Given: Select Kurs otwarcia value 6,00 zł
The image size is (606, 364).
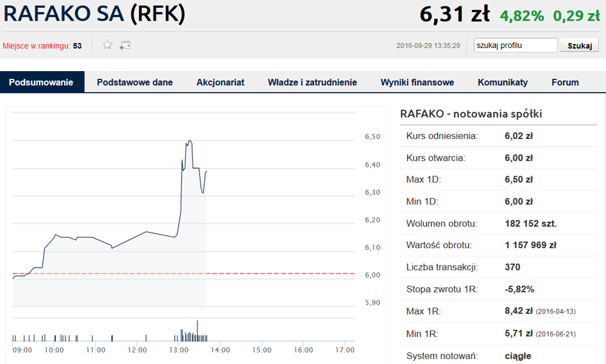Looking at the screenshot, I should (x=519, y=158).
